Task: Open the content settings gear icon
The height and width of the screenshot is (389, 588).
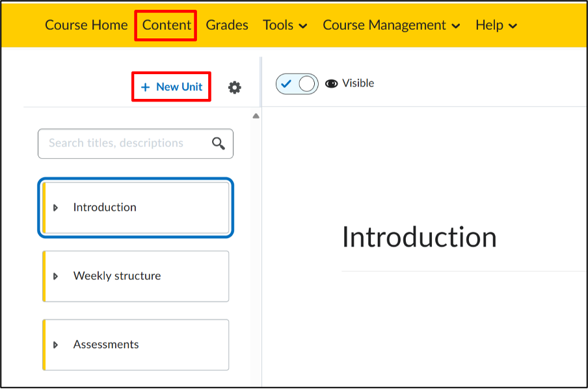Action: [x=235, y=87]
